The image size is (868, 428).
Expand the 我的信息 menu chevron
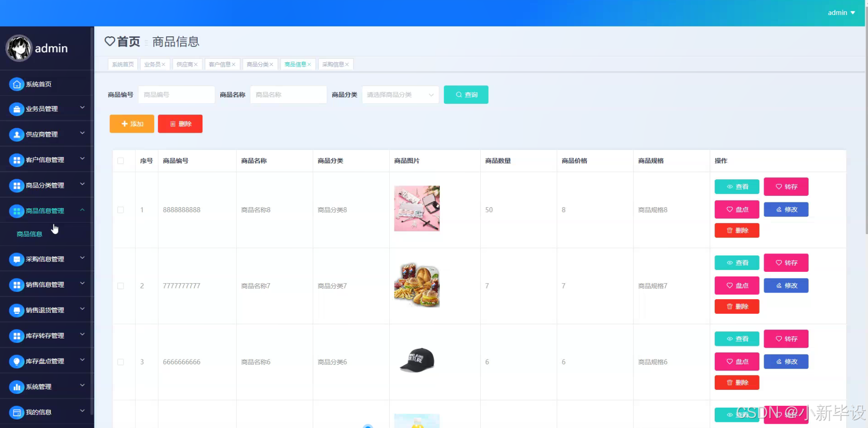tap(82, 411)
